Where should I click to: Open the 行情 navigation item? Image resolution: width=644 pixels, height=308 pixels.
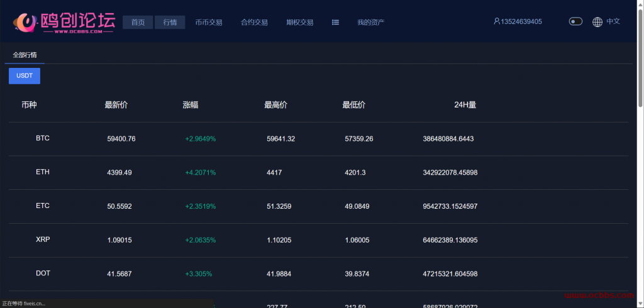(170, 22)
